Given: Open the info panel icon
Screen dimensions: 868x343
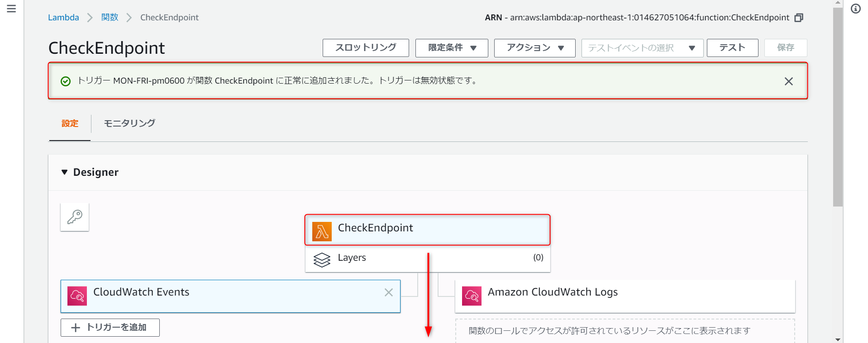Looking at the screenshot, I should point(855,9).
